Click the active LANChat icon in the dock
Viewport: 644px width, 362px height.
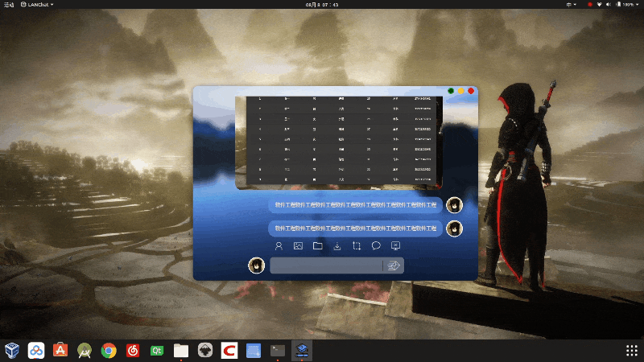pos(302,351)
